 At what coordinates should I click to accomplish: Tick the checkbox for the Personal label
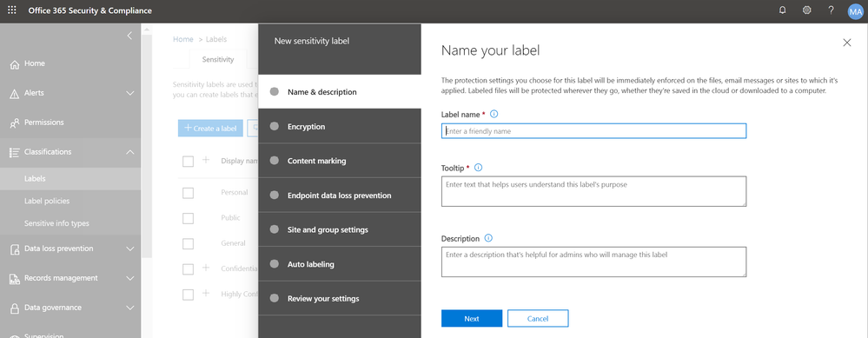189,193
